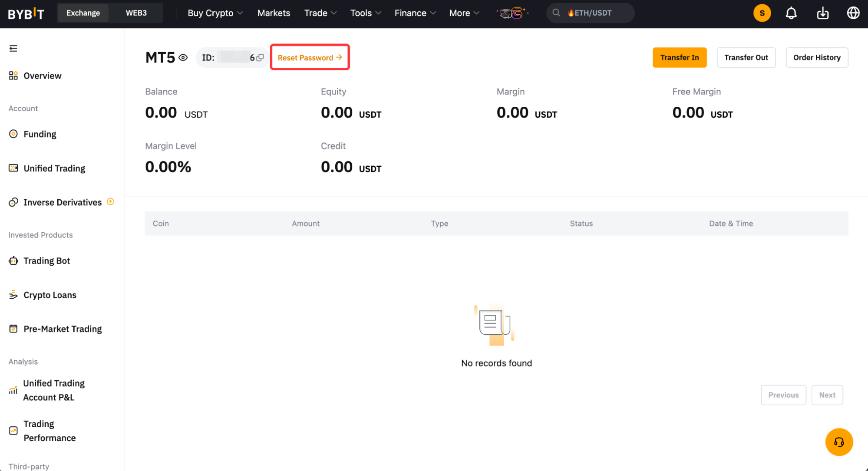This screenshot has height=471, width=868.
Task: Expand the Finance menu dropdown
Action: (x=415, y=13)
